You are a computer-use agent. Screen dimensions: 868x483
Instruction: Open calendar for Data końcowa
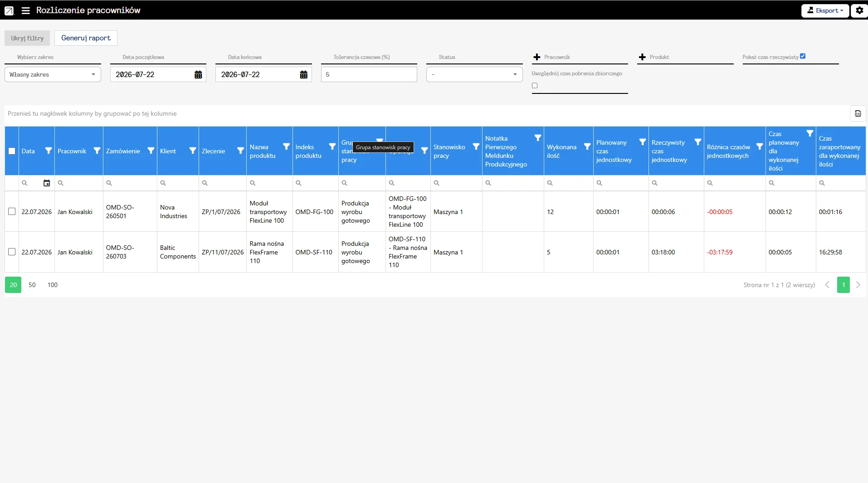click(x=304, y=75)
